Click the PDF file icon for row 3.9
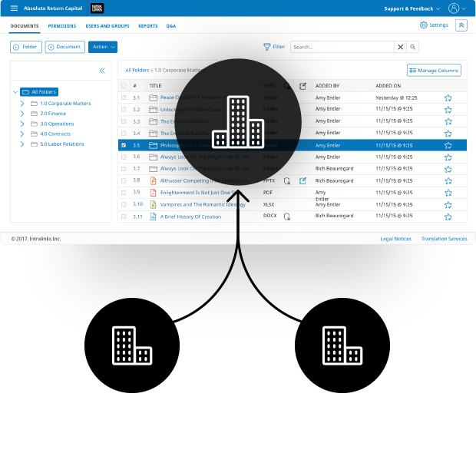The width and height of the screenshot is (476, 476). coord(154,193)
